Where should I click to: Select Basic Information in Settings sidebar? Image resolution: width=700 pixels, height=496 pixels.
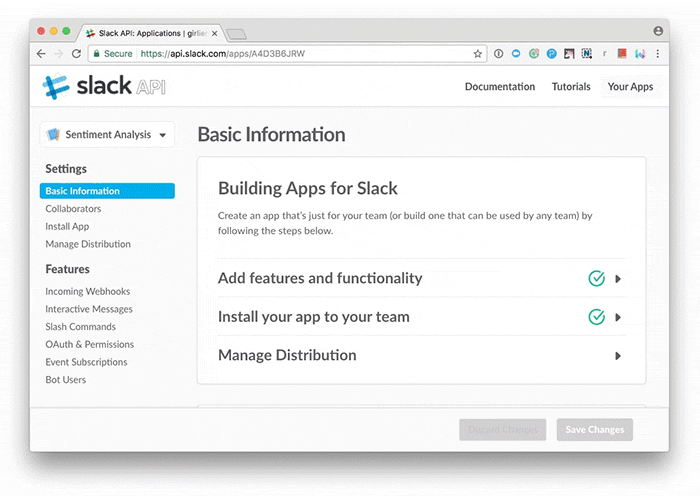[x=107, y=191]
